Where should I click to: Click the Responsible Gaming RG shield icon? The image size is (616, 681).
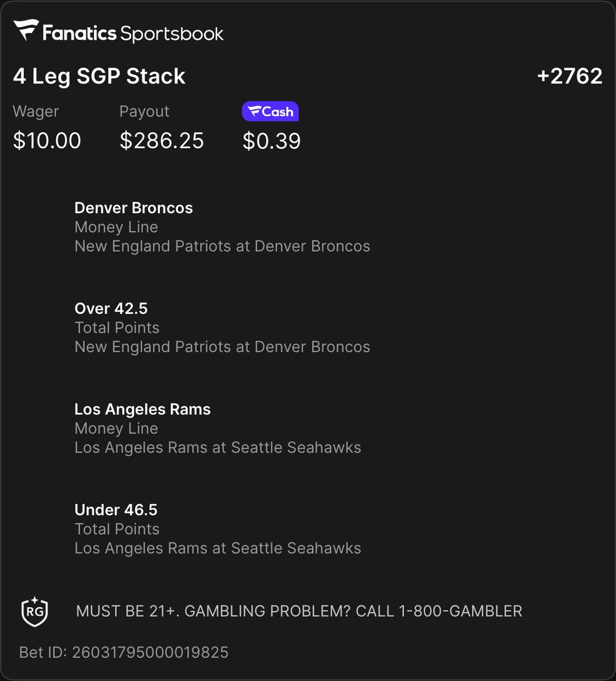click(34, 611)
